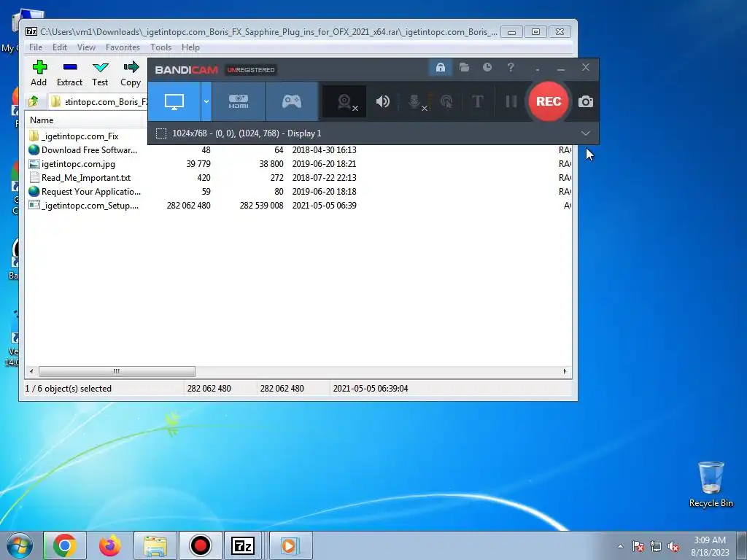The width and height of the screenshot is (747, 560).
Task: Select HDMI device recording mode
Action: point(239,101)
